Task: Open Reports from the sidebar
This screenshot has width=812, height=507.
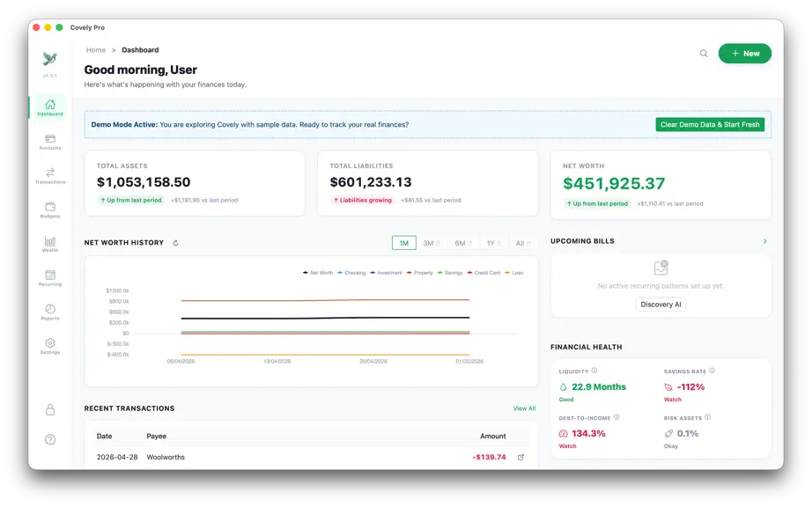Action: 50,312
